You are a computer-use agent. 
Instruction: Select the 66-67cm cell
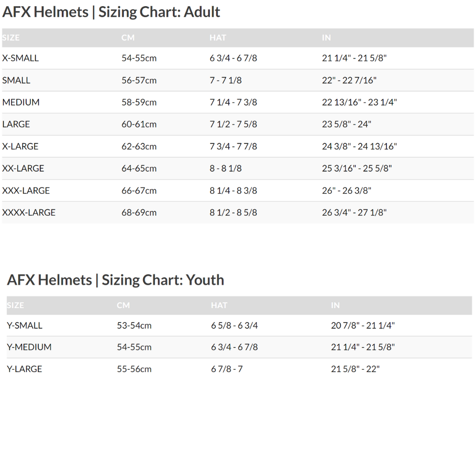pos(139,190)
